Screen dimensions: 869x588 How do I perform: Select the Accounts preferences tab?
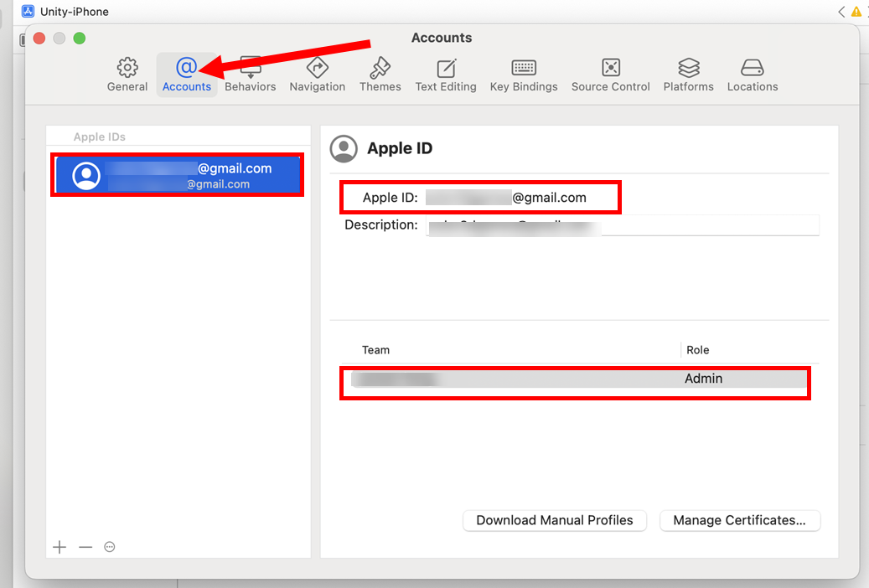pos(187,75)
